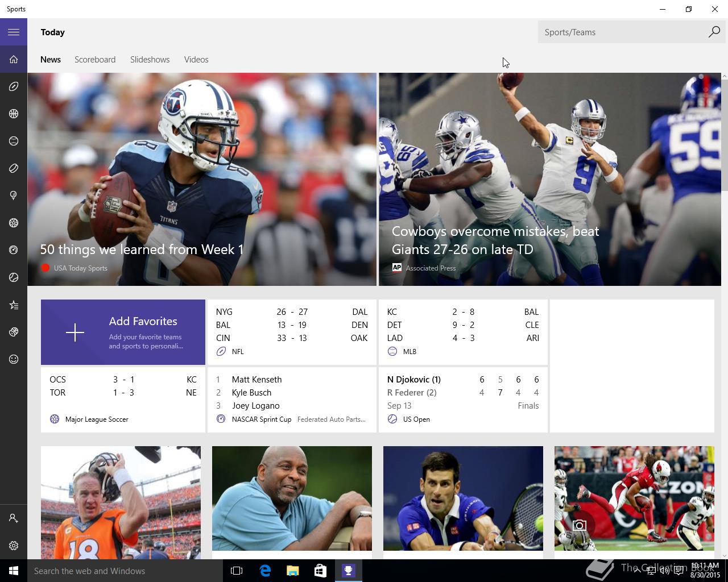The height and width of the screenshot is (582, 728).
Task: Open the man in blue polo thumbnail
Action: (292, 498)
